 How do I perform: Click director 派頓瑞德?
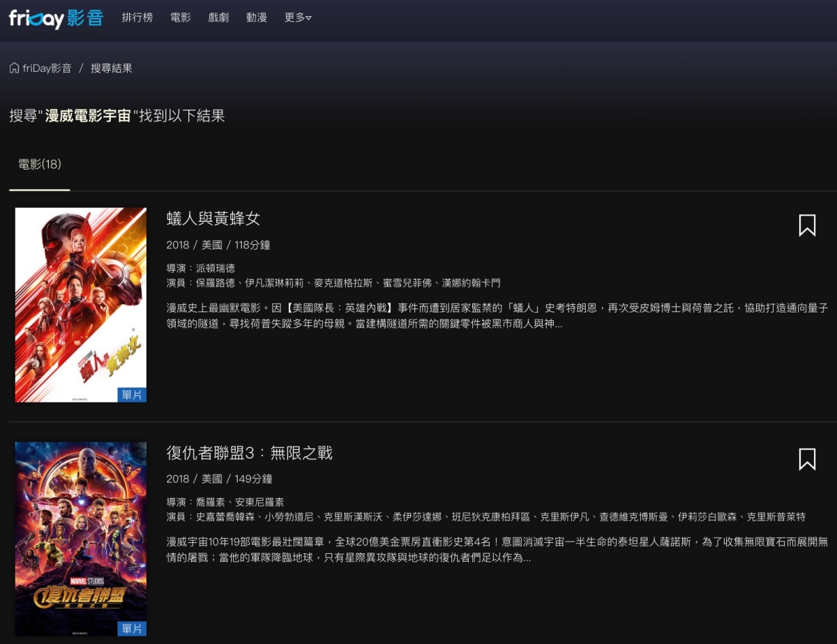216,268
